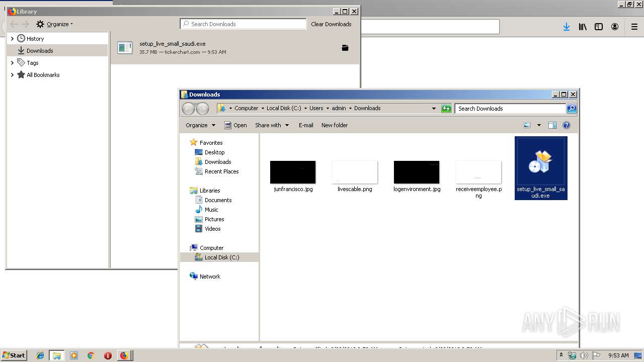The width and height of the screenshot is (644, 362).
Task: Open Windows Explorer taskbar button
Action: pyautogui.click(x=57, y=355)
